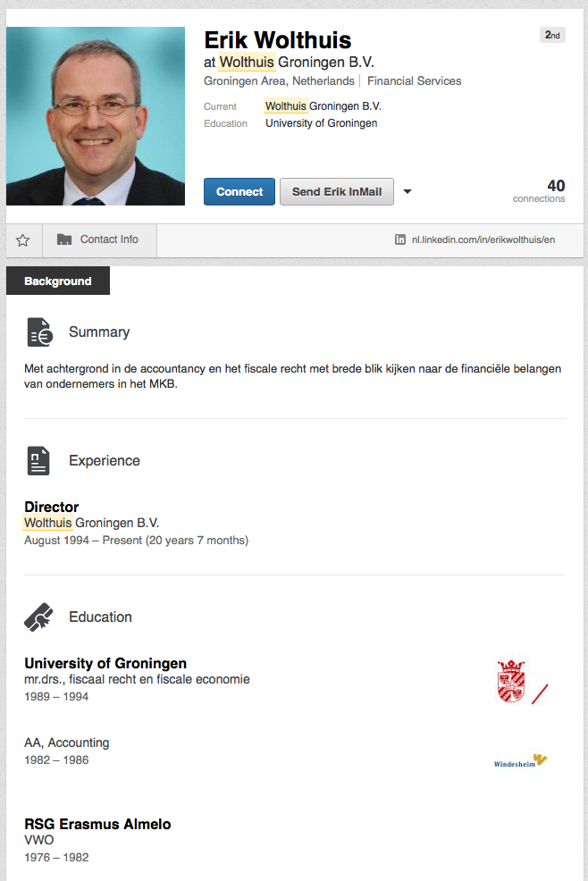
Task: Click the Contact Info folder icon
Action: point(64,239)
